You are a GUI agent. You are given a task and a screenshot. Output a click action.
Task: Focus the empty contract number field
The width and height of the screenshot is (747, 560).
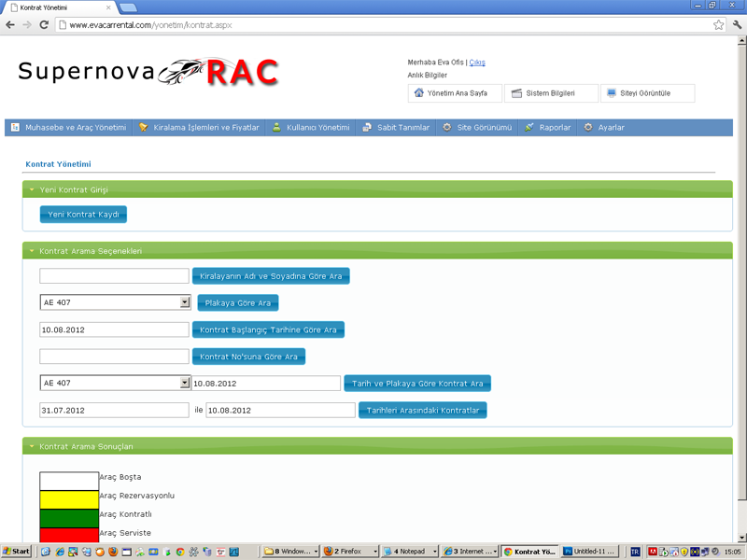(x=114, y=357)
